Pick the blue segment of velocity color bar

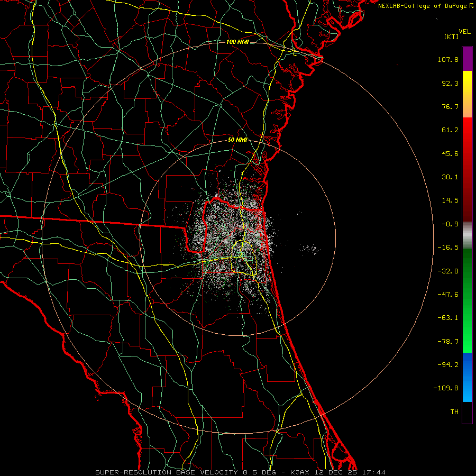pos(467,377)
